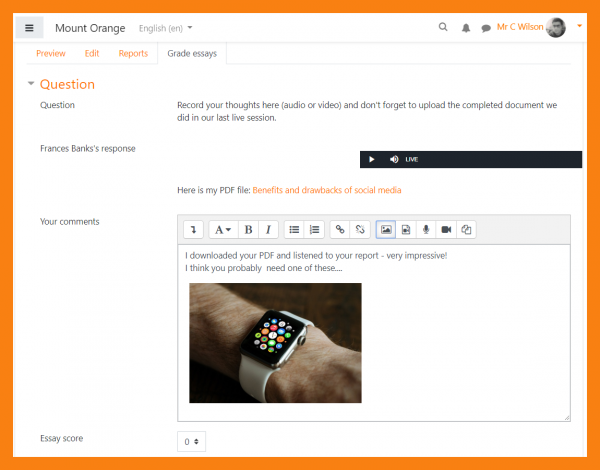Toggle italic formatting in editor
This screenshot has height=470, width=600.
coord(268,229)
